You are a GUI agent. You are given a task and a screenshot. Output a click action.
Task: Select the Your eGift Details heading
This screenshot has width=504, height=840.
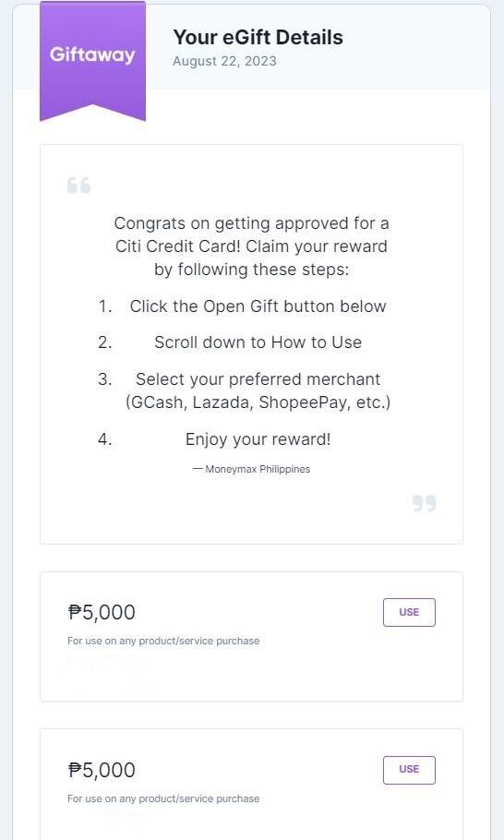(258, 38)
